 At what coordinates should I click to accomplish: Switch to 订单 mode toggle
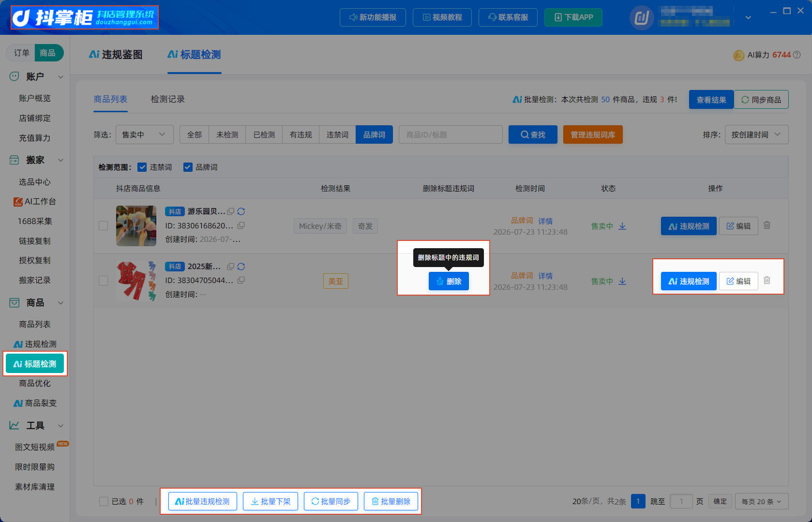(21, 53)
